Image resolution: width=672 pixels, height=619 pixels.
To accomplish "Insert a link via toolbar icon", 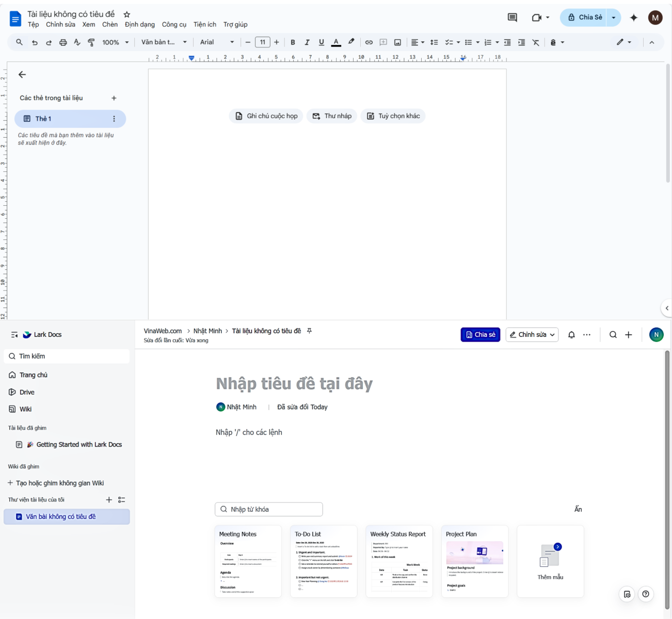I will pos(369,42).
